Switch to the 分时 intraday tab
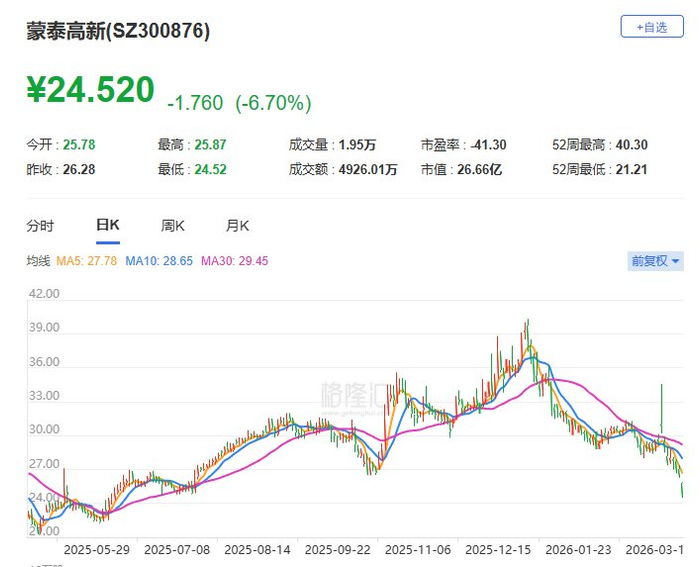Viewport: 700px width, 567px height. 40,225
